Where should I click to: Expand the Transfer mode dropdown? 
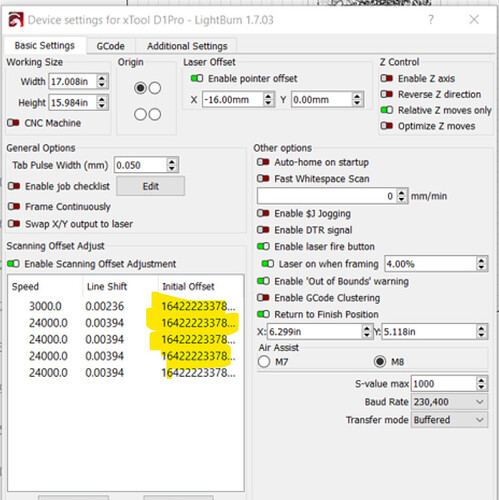449,420
